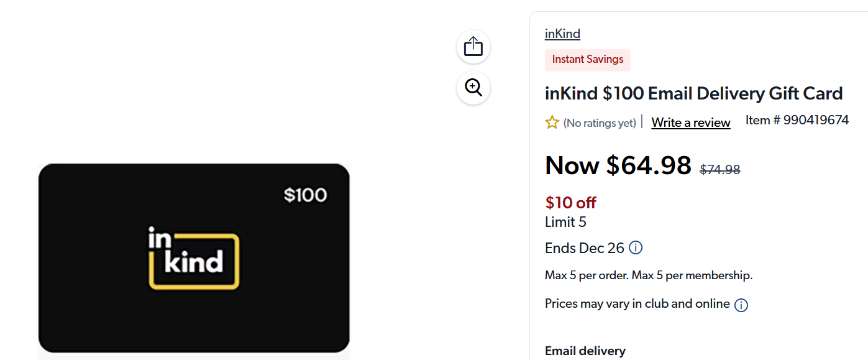Click the share icon button
The height and width of the screenshot is (360, 868).
[x=473, y=47]
